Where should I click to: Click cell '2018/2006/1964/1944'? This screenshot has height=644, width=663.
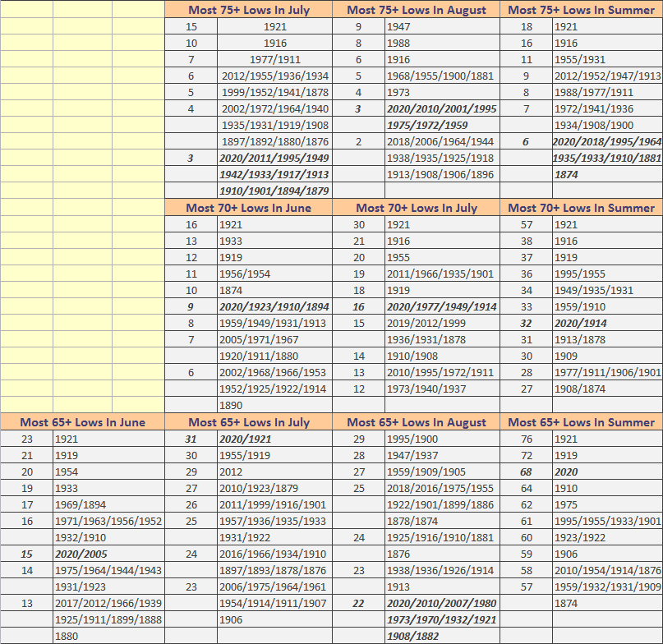coord(442,142)
